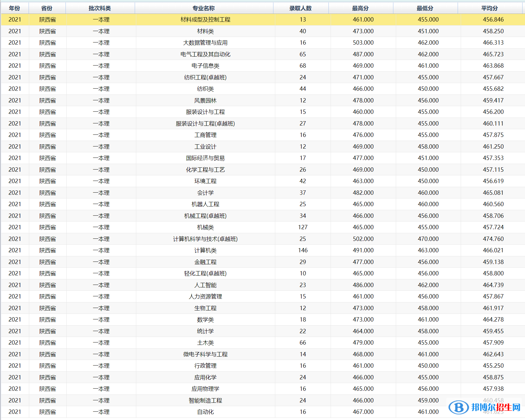Viewport: 525px width, 420px height.
Task: Click the 482.000 highest score cell
Action: pyautogui.click(x=363, y=193)
